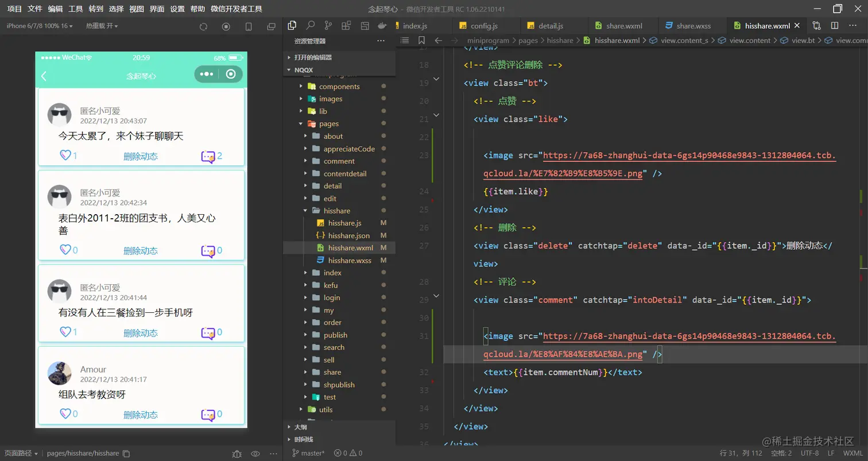Click the WXML language mode in status bar
This screenshot has height=461, width=868.
pyautogui.click(x=853, y=453)
